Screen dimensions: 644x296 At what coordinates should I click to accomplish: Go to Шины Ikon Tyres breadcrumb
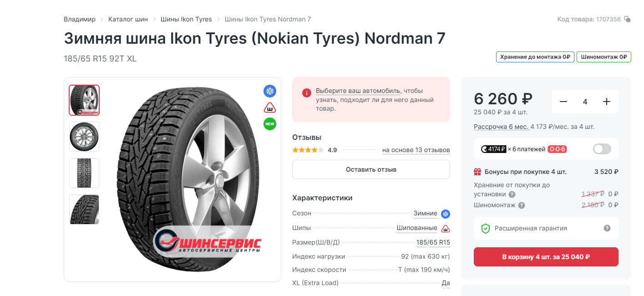(186, 19)
